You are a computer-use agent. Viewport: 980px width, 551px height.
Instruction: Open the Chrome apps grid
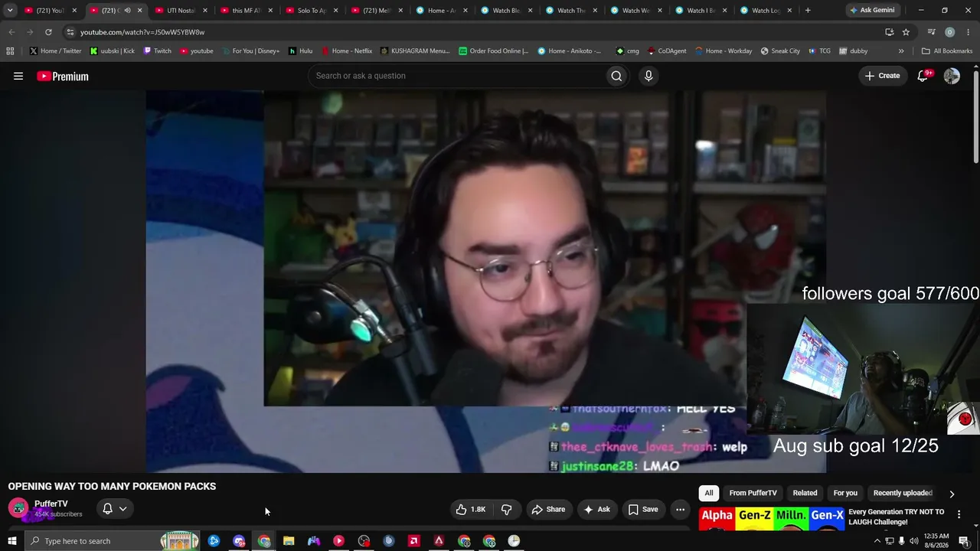pyautogui.click(x=10, y=51)
